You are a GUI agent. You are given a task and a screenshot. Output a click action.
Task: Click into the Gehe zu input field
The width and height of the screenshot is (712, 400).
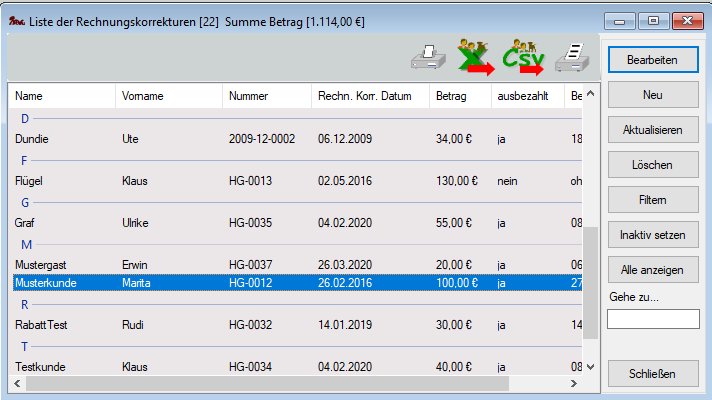[653, 319]
